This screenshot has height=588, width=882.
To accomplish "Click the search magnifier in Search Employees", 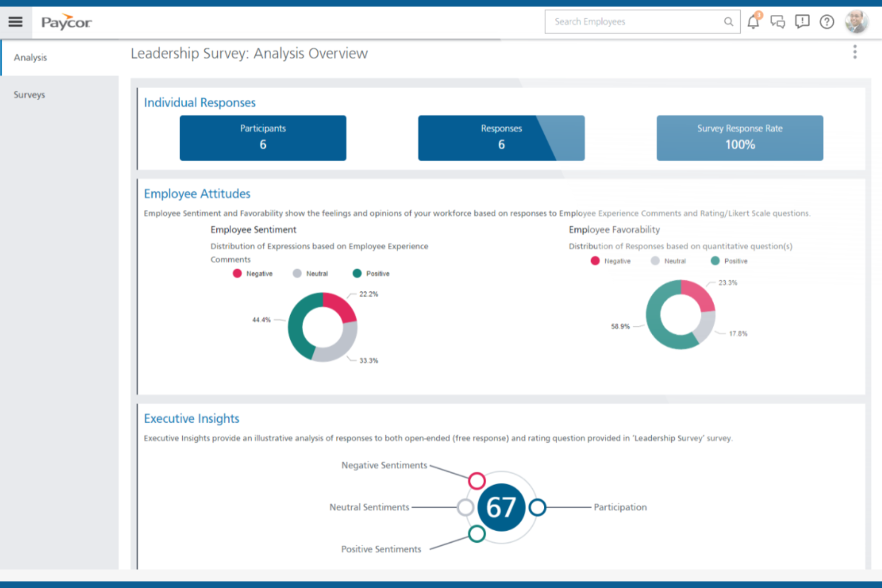I will coord(728,21).
